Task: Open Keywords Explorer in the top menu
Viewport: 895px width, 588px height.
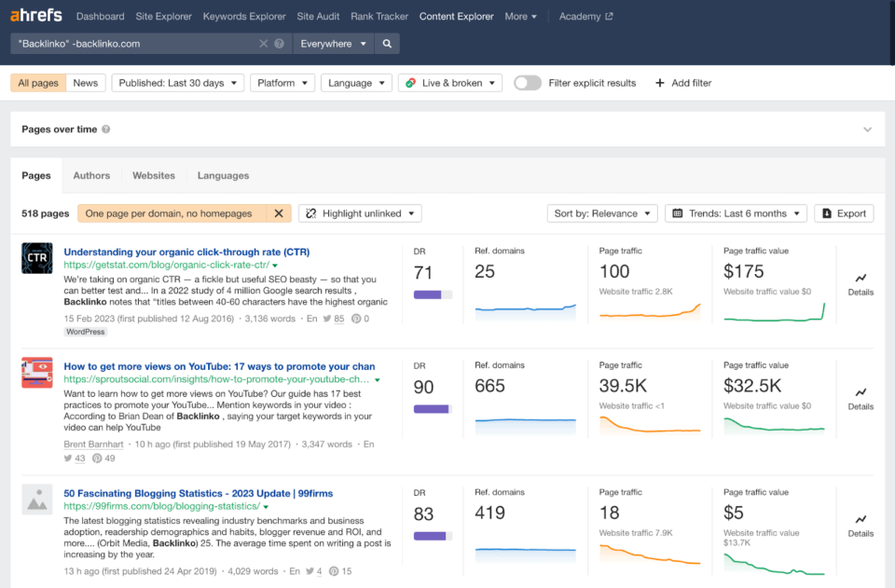Action: [244, 16]
